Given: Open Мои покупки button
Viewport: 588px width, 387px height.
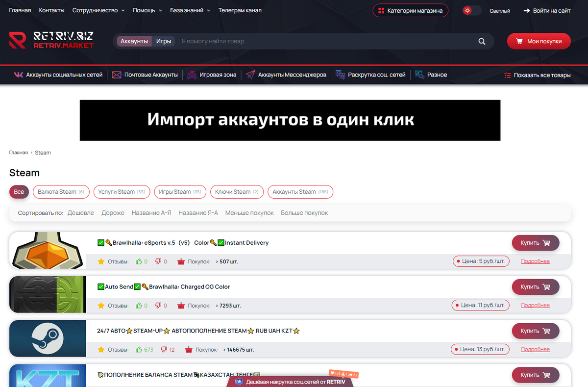Looking at the screenshot, I should pos(539,42).
